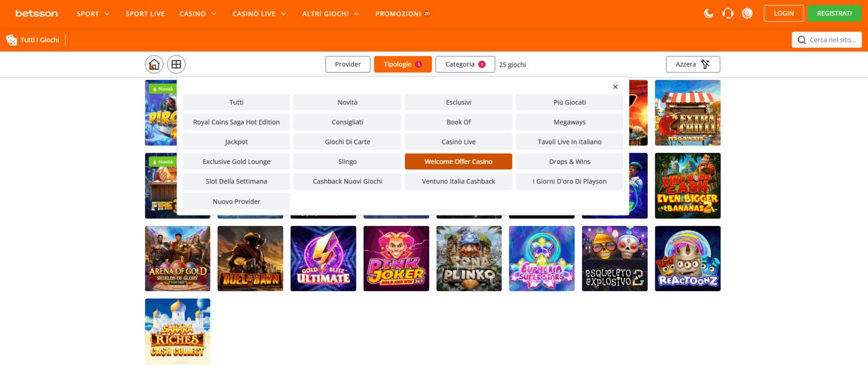
Task: Expand the Altri Giochi dropdown
Action: (330, 14)
